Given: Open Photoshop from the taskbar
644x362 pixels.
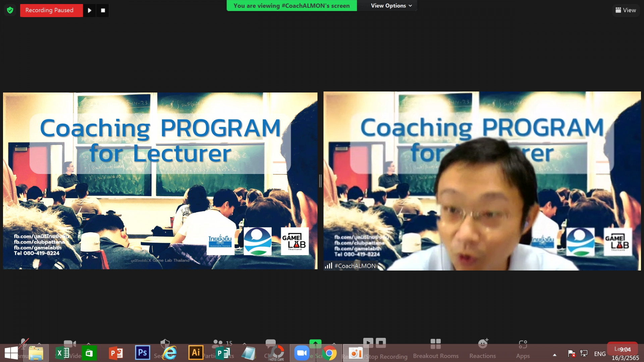Looking at the screenshot, I should point(142,353).
